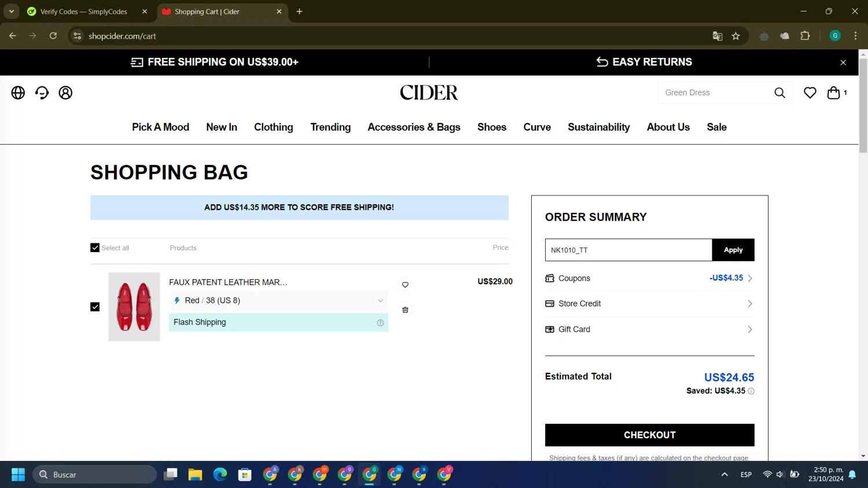Open About Us menu
868x488 pixels.
(x=668, y=127)
